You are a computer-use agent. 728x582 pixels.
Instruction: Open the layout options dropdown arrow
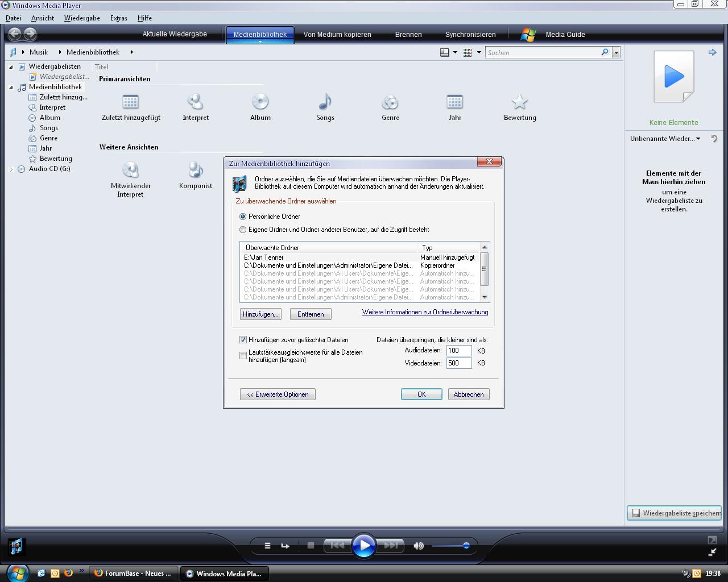tap(455, 52)
